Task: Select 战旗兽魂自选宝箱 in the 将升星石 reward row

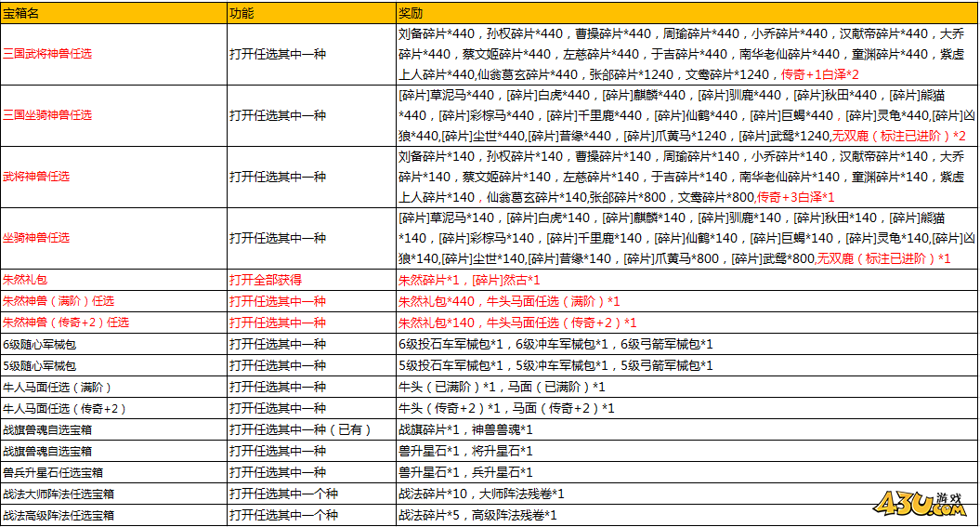Action: point(47,451)
